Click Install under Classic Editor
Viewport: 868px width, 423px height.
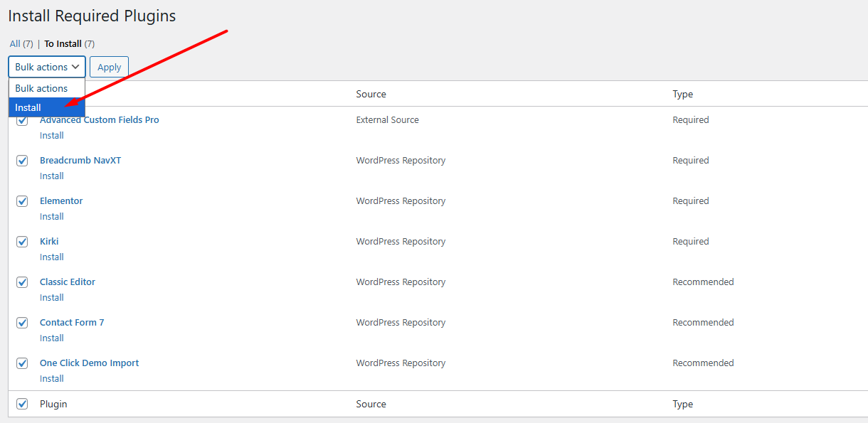51,298
